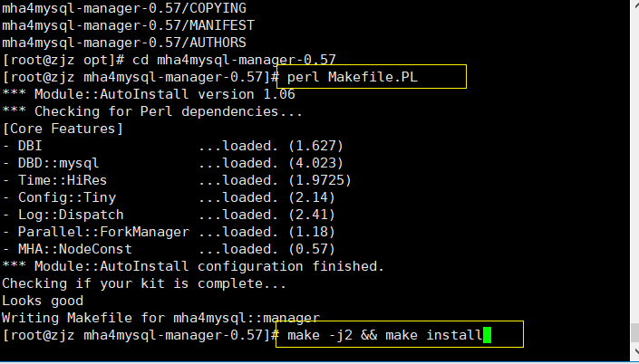
Task: Click the green terminal cursor block
Action: (488, 336)
